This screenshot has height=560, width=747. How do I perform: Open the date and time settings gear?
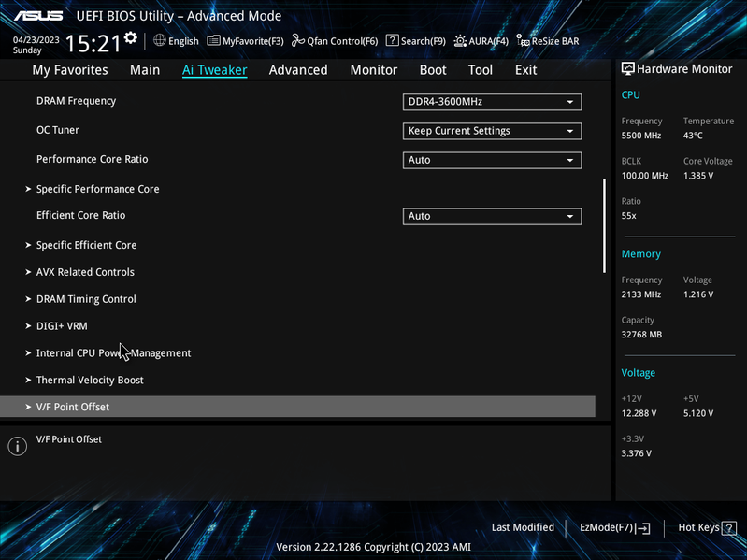tap(131, 37)
